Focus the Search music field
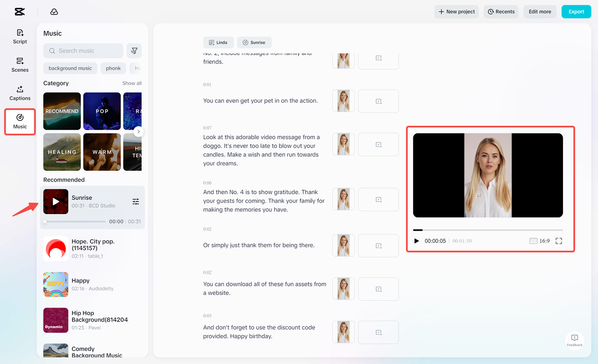This screenshot has height=364, width=598. [83, 51]
